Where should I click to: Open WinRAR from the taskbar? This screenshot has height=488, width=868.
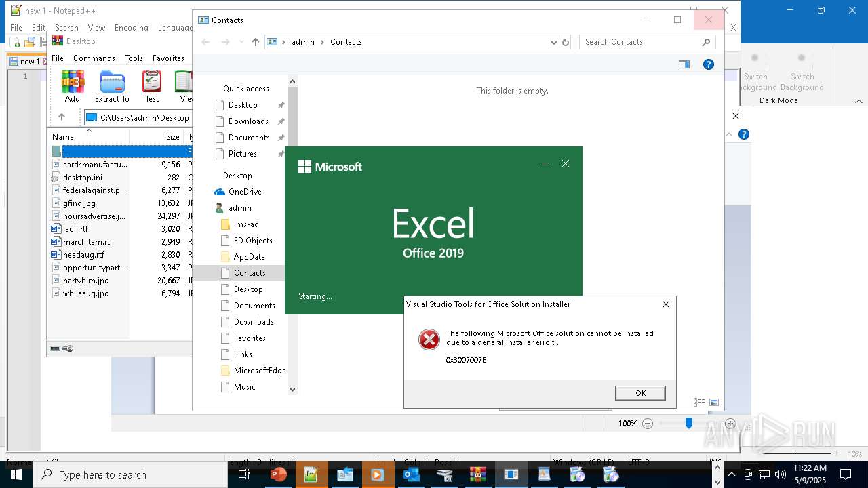(477, 474)
